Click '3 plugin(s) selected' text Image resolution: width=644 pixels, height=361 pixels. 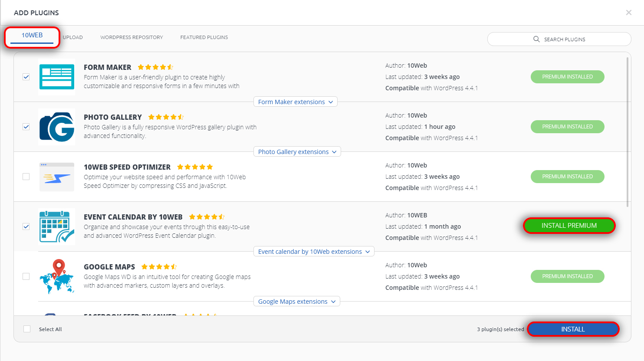point(500,329)
